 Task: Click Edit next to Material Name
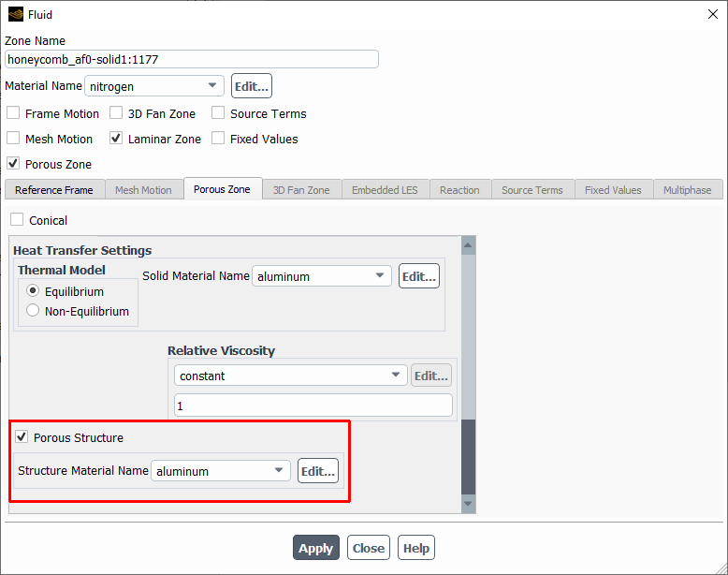tap(251, 86)
